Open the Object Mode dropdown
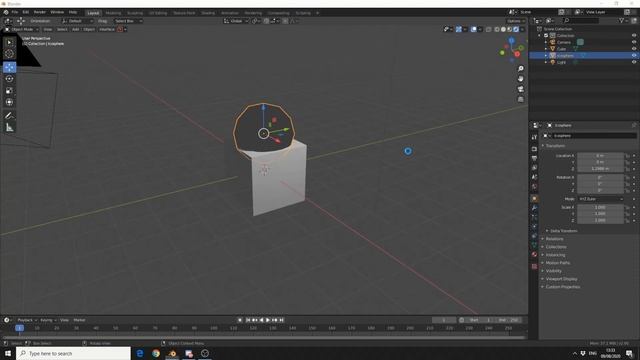The width and height of the screenshot is (640, 360). [22, 29]
